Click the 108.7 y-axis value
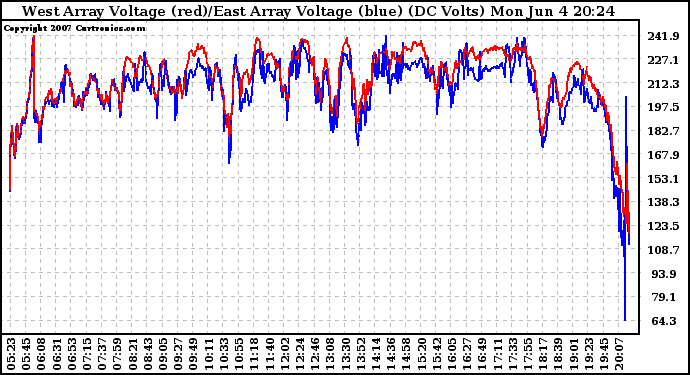Viewport: 690px width, 375px height. 663,250
